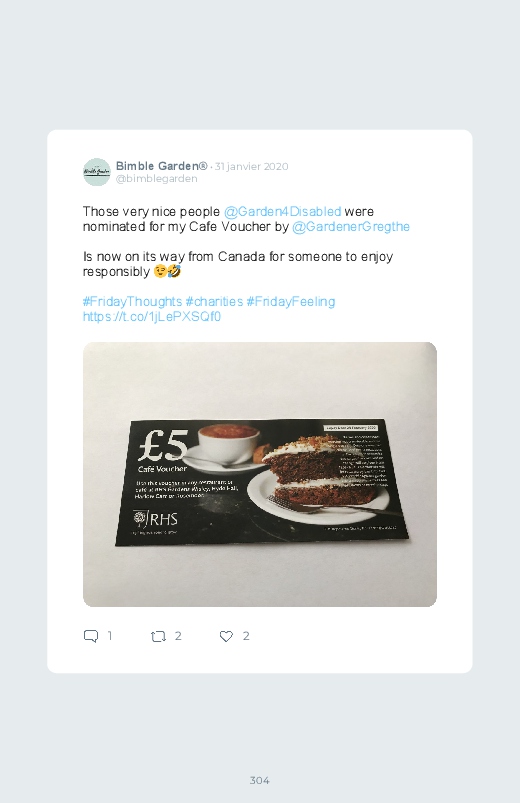
Task: Click the heart like icon
Action: click(x=226, y=636)
